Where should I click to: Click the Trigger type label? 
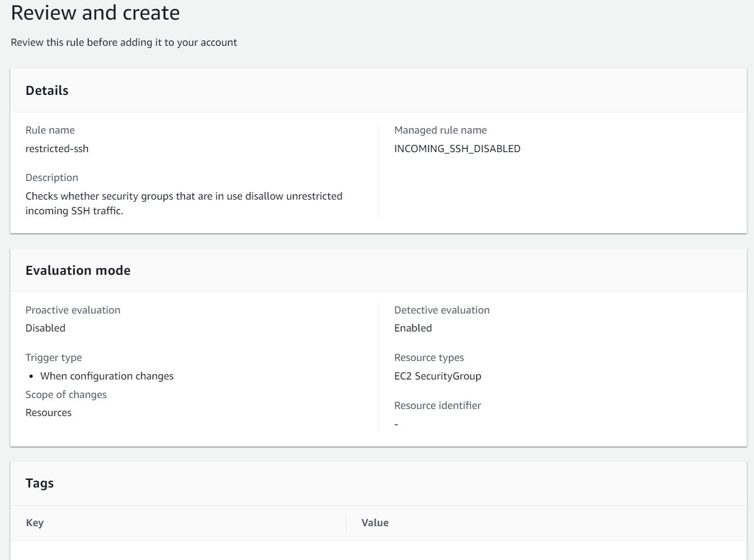[x=53, y=358]
